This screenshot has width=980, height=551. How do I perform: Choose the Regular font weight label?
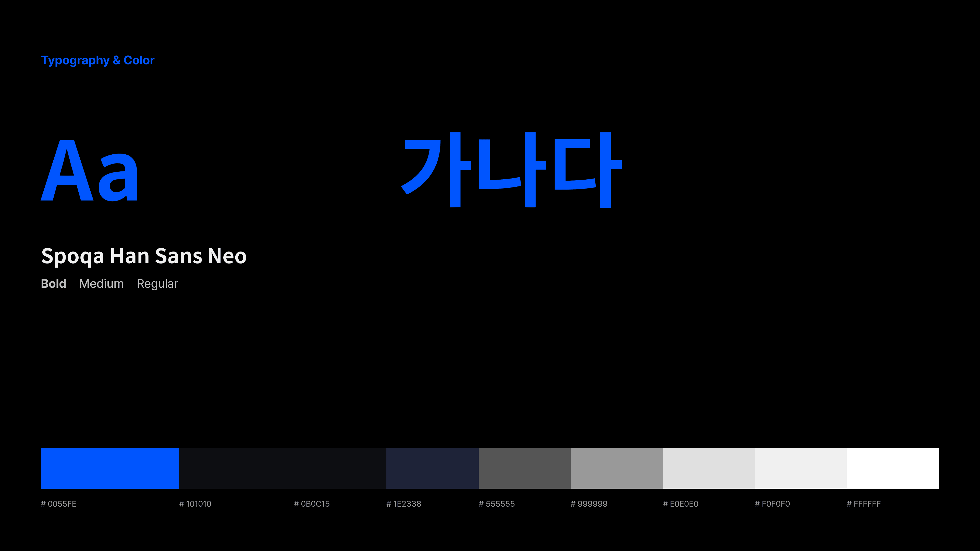click(x=157, y=284)
